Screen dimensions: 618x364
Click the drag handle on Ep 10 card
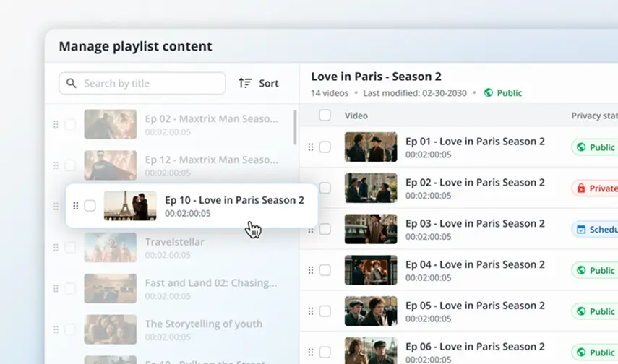pyautogui.click(x=76, y=206)
